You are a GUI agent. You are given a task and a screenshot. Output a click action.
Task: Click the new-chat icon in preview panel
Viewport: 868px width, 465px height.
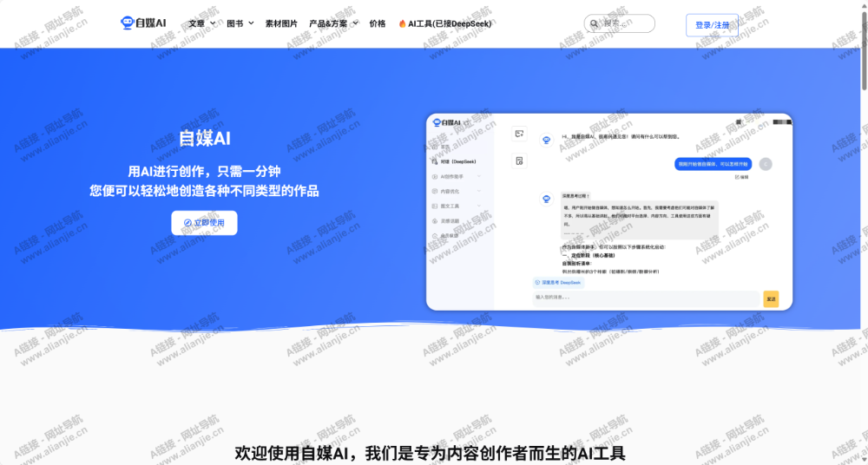click(519, 134)
